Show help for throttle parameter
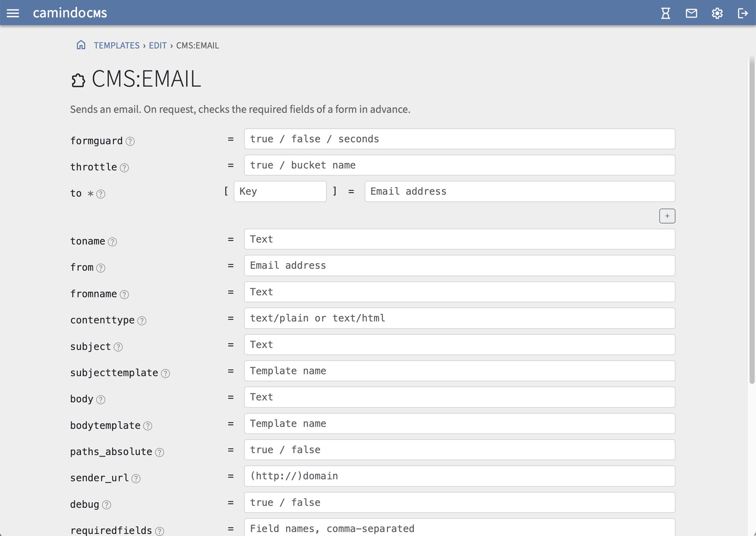 tap(124, 168)
